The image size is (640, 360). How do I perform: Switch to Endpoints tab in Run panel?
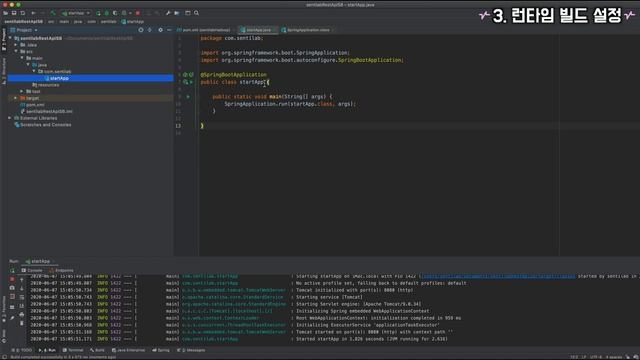61,270
